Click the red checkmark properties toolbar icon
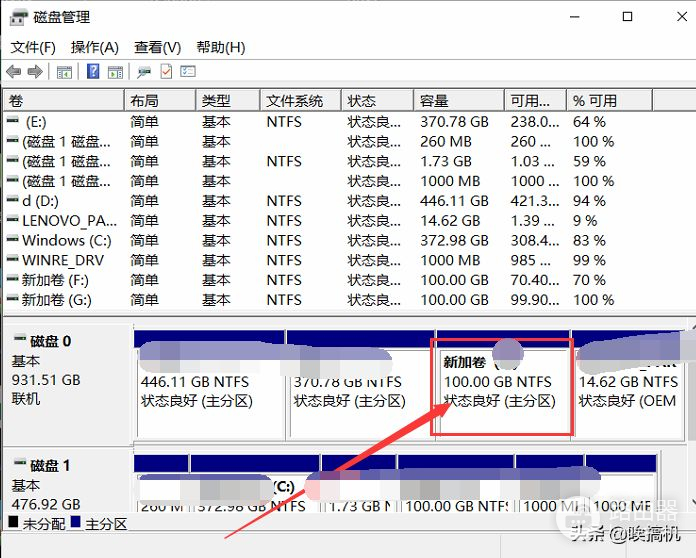The height and width of the screenshot is (558, 696). tap(166, 71)
